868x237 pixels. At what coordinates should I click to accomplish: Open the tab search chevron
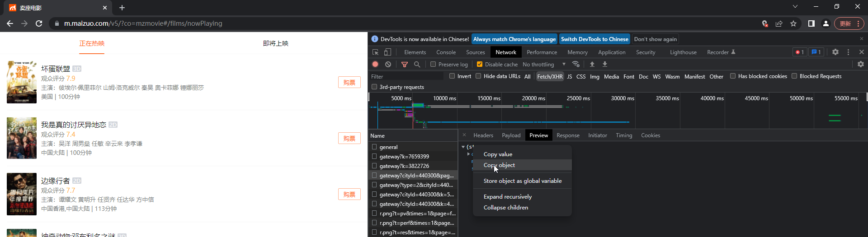[x=795, y=6]
